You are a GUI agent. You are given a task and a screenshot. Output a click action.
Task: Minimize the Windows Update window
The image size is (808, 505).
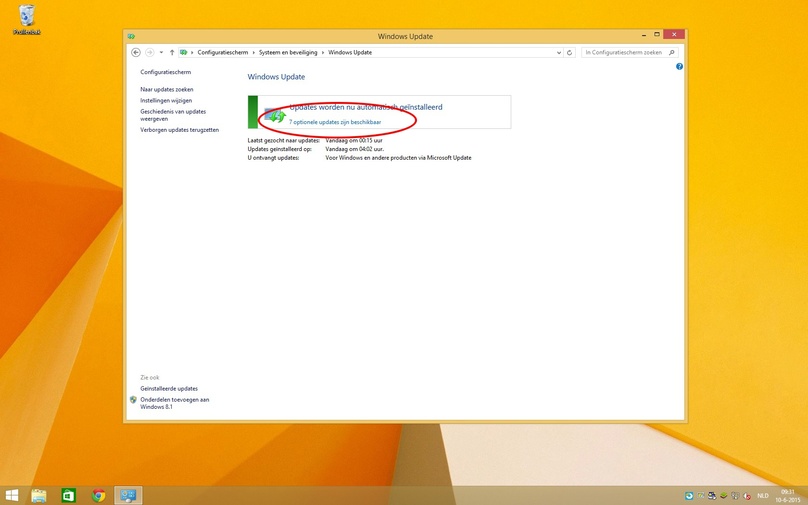[644, 35]
